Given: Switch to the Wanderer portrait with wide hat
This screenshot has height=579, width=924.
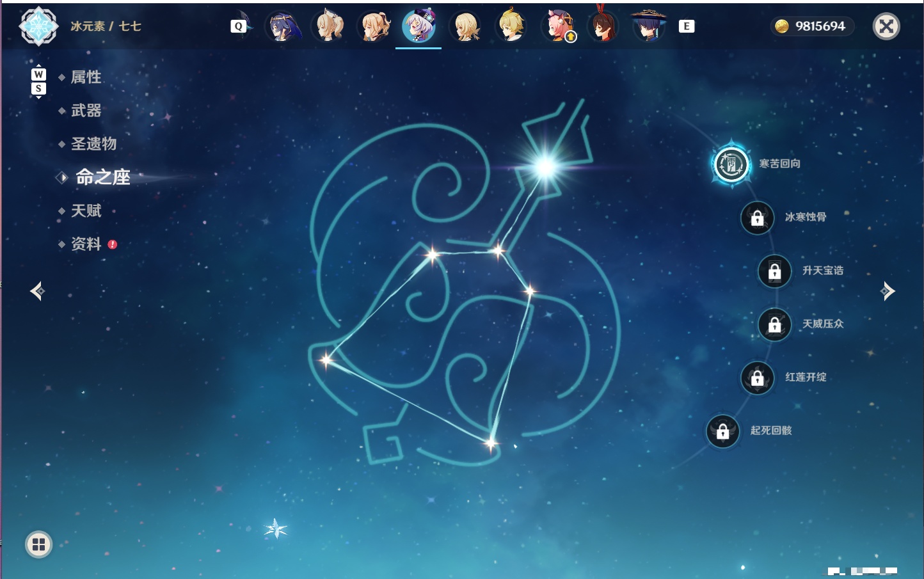Looking at the screenshot, I should (649, 27).
